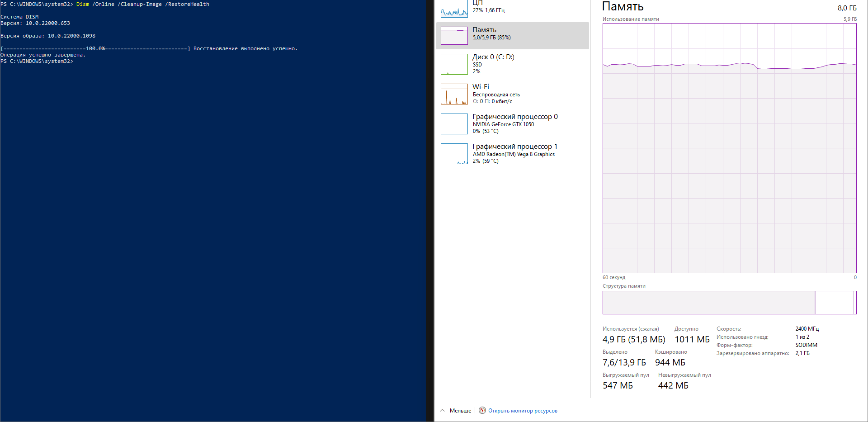Click the Версия: 10.0.22000.653 line in PowerShell

35,23
